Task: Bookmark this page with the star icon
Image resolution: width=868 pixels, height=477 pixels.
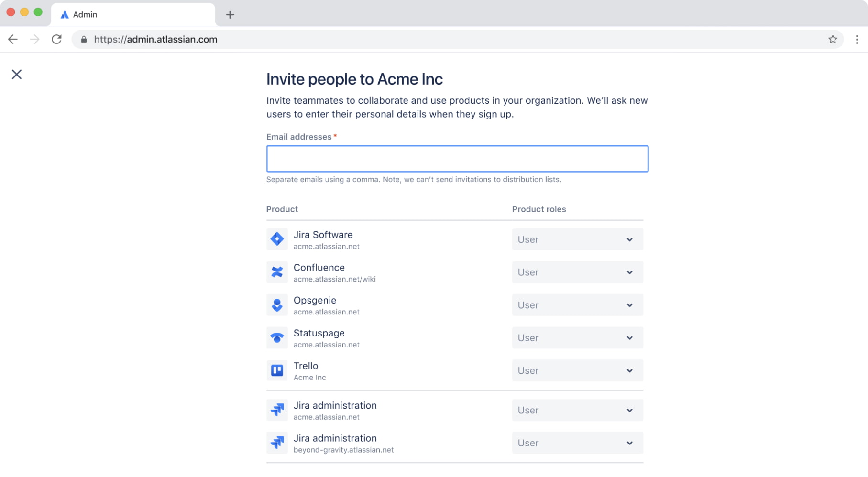Action: (833, 39)
